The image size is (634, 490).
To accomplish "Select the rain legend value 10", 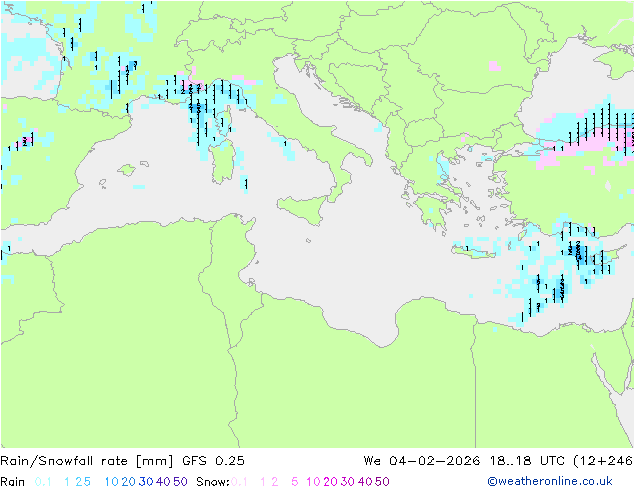I will 112,482.
